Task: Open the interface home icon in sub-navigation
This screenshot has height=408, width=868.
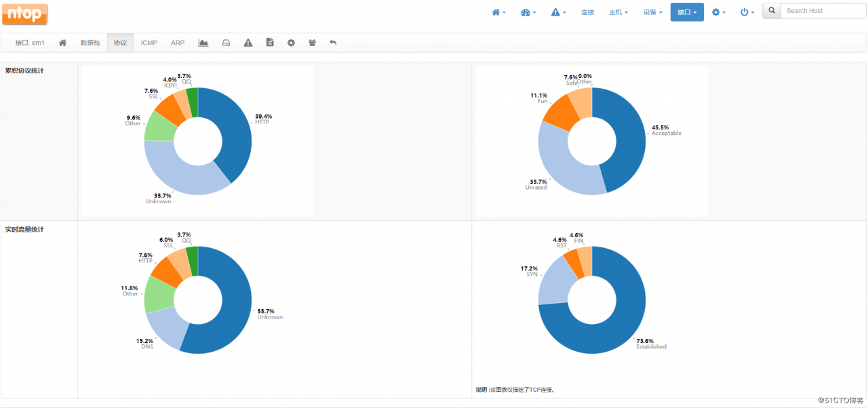Action: click(x=62, y=43)
